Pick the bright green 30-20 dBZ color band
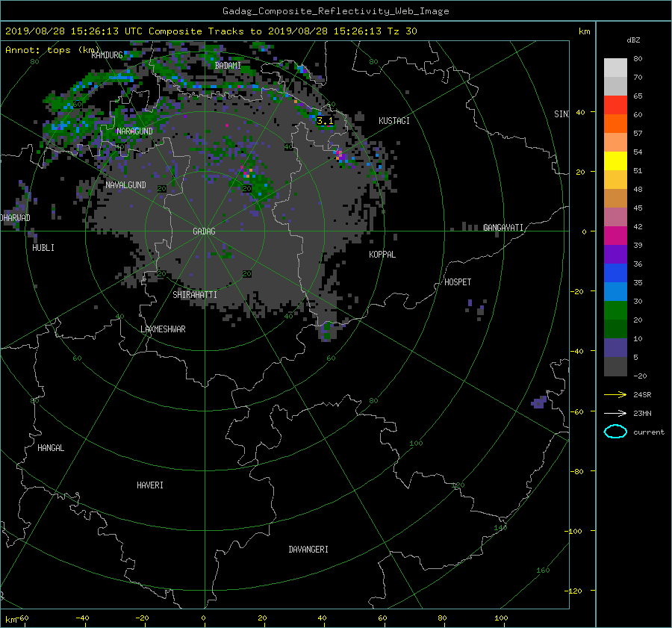This screenshot has height=628, width=672. click(615, 311)
